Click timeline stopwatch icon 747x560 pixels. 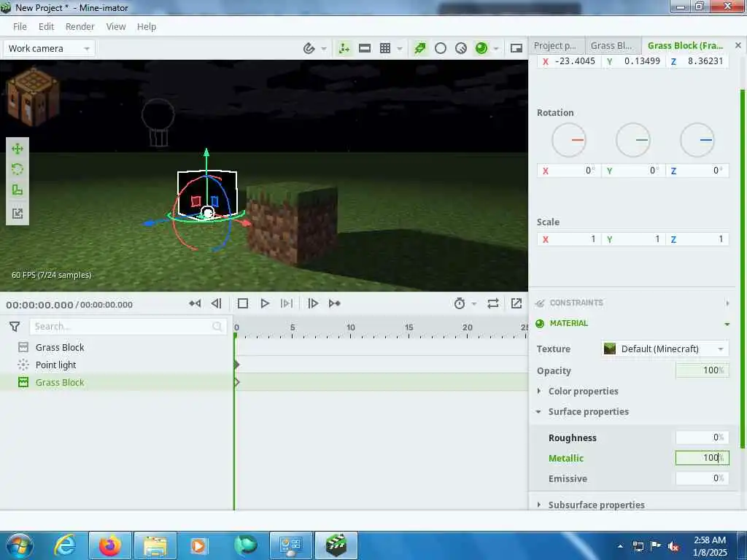click(x=460, y=303)
